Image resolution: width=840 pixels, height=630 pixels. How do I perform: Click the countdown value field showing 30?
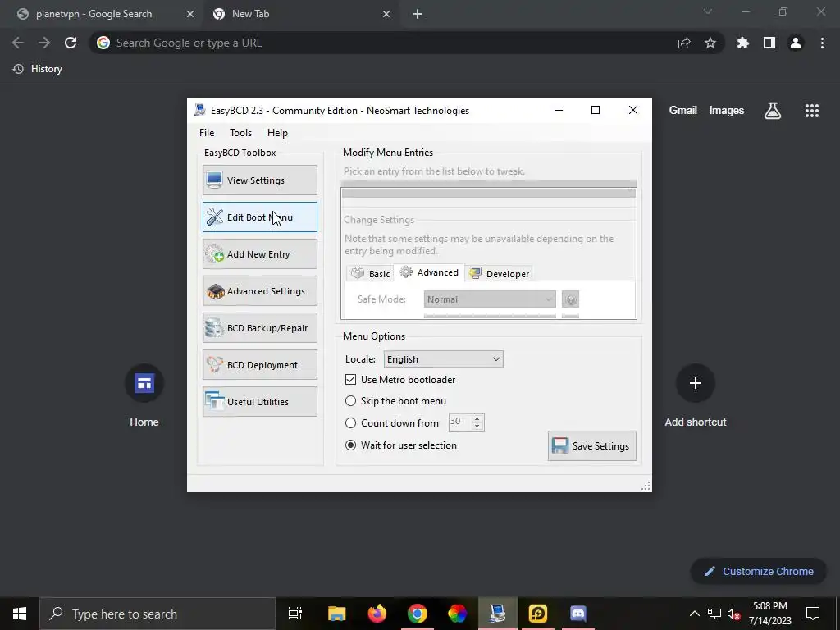pyautogui.click(x=459, y=422)
